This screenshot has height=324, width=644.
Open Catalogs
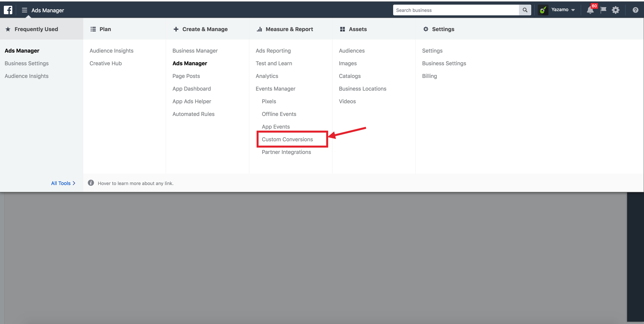pyautogui.click(x=350, y=76)
